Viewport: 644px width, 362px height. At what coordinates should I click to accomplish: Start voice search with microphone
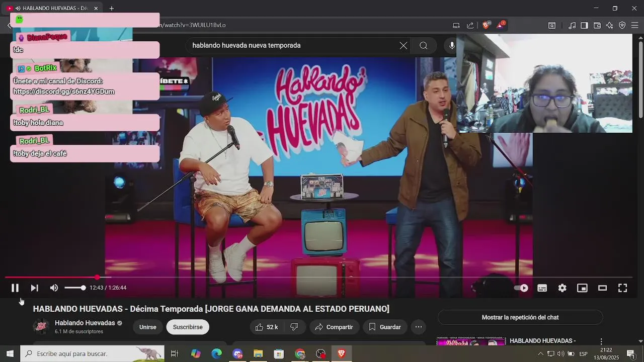point(452,46)
